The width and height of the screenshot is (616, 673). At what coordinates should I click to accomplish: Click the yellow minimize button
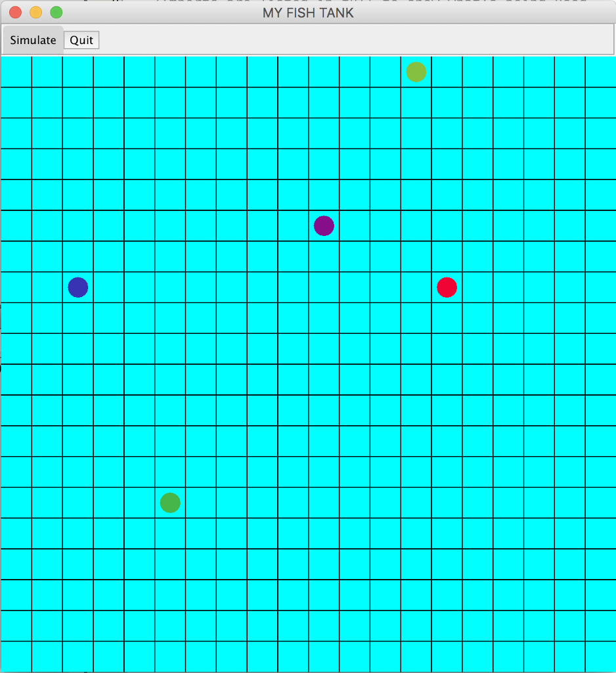(x=37, y=12)
